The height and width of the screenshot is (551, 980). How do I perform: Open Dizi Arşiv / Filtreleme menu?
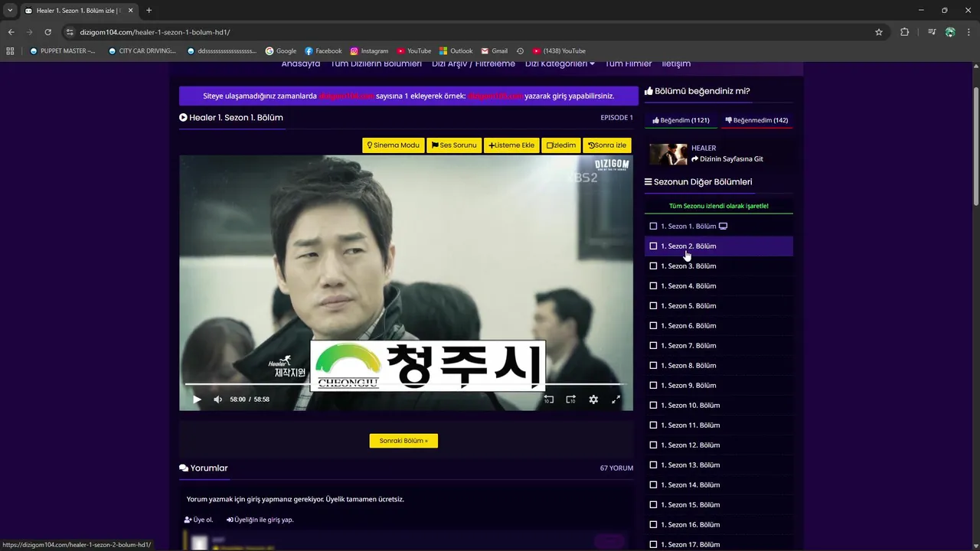(x=473, y=64)
